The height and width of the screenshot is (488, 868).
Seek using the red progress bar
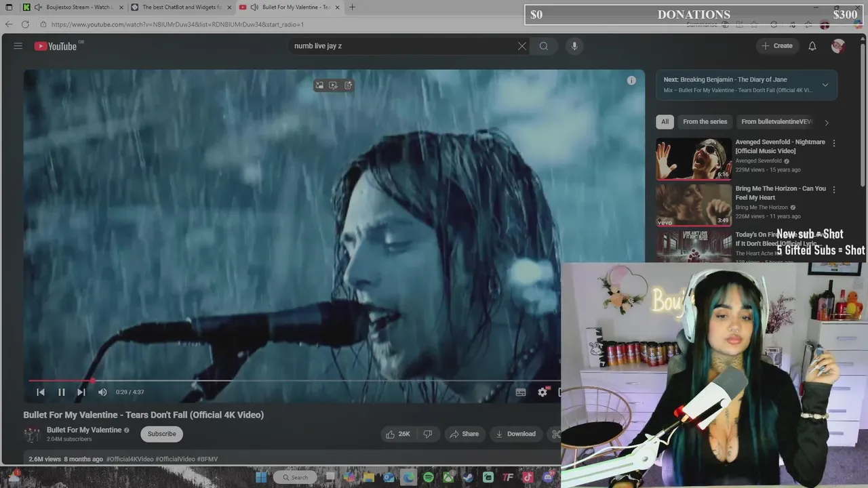click(x=295, y=381)
